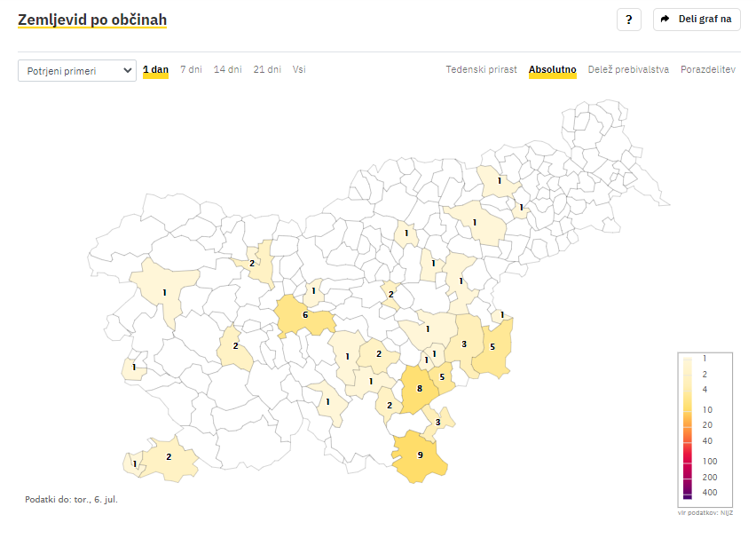Switch to the 21 dni range

267,69
